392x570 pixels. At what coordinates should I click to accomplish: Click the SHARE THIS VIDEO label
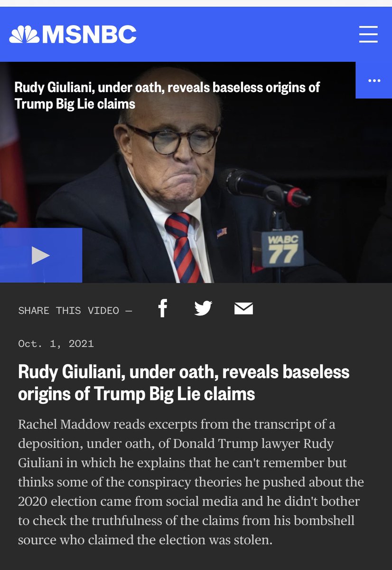coord(75,311)
